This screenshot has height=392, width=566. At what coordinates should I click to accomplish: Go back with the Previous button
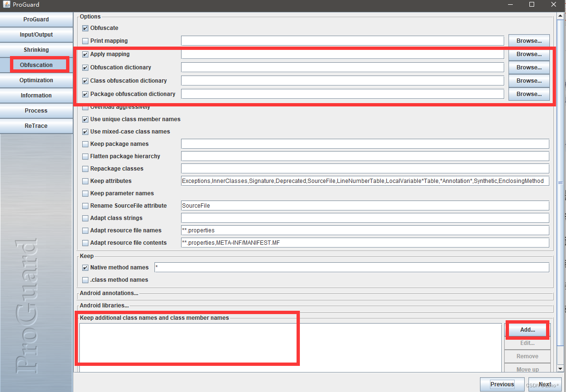(x=502, y=384)
